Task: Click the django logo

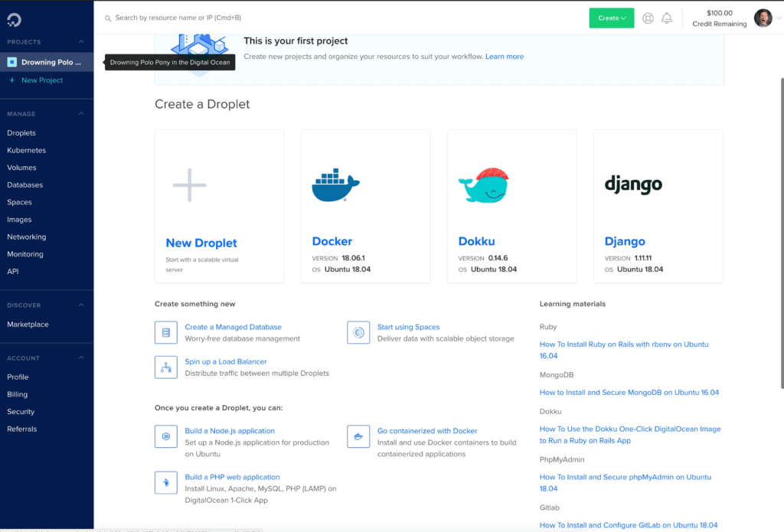Action: [x=633, y=184]
